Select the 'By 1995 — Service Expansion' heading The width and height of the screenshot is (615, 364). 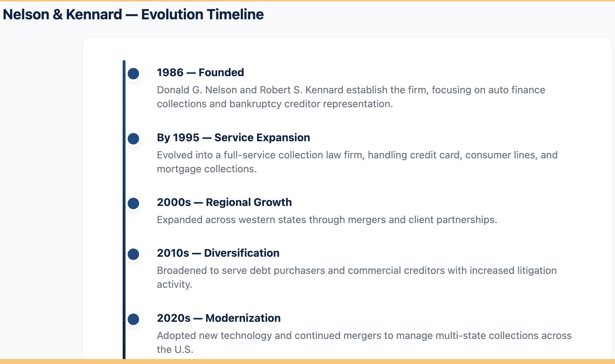pyautogui.click(x=233, y=138)
